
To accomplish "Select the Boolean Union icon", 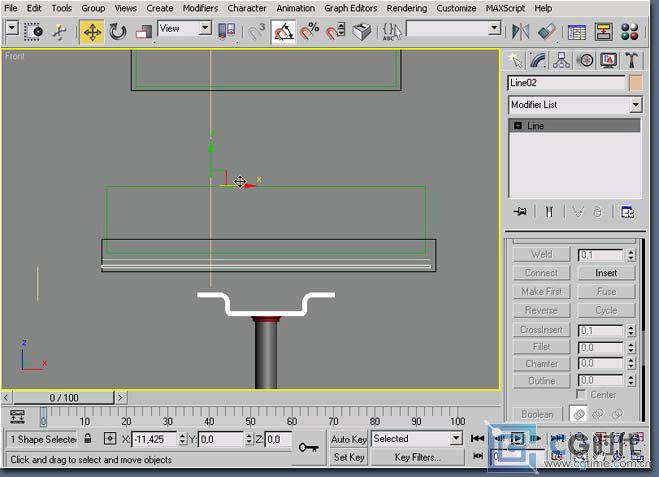I will 579,414.
